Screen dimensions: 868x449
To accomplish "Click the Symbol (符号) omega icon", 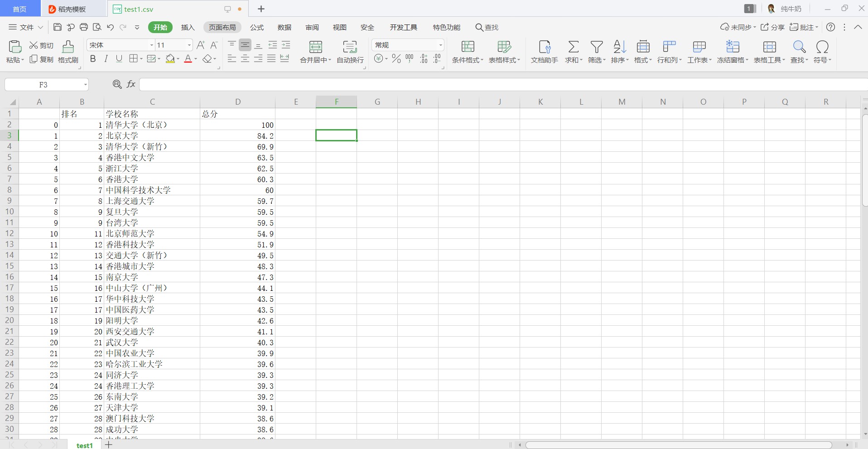I will point(822,47).
